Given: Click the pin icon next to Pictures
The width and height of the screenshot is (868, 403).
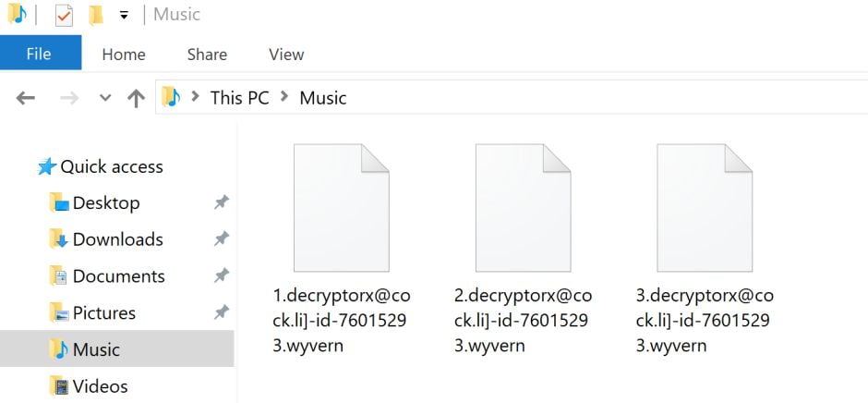Looking at the screenshot, I should click(x=222, y=312).
